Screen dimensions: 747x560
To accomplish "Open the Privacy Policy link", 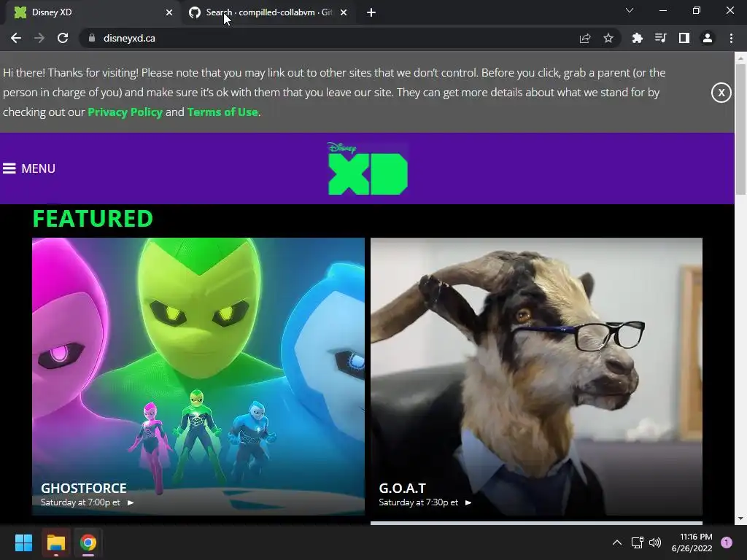I will click(125, 112).
